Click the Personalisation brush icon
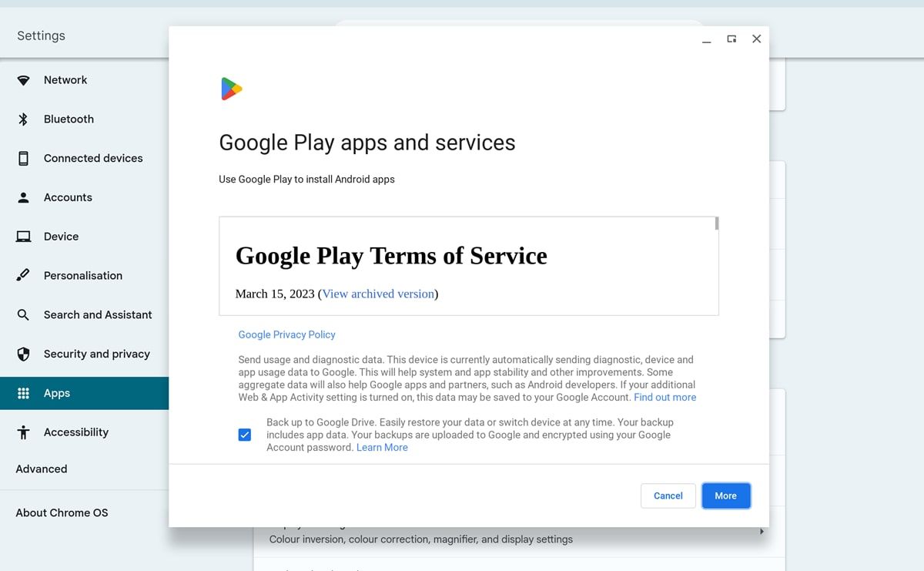924x571 pixels. 23,275
